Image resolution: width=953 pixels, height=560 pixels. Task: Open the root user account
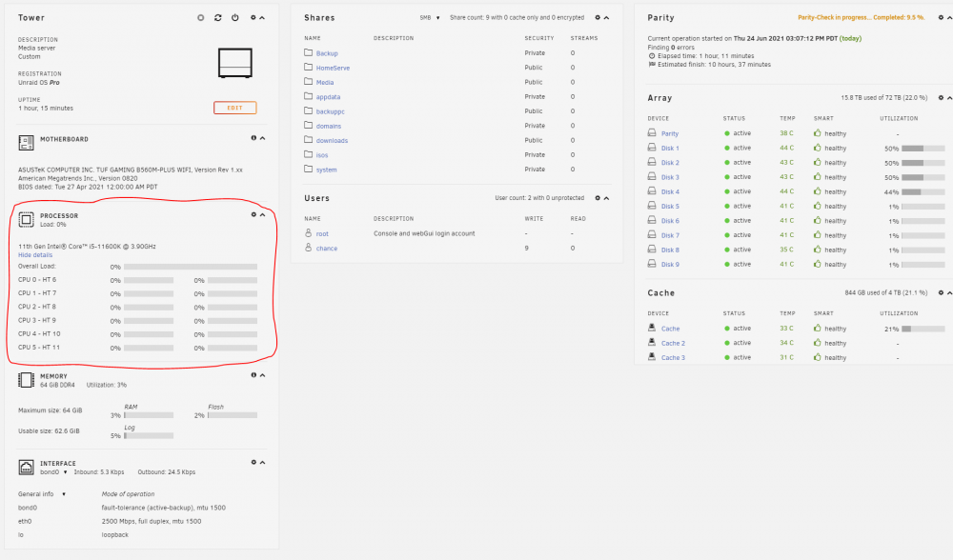(322, 234)
